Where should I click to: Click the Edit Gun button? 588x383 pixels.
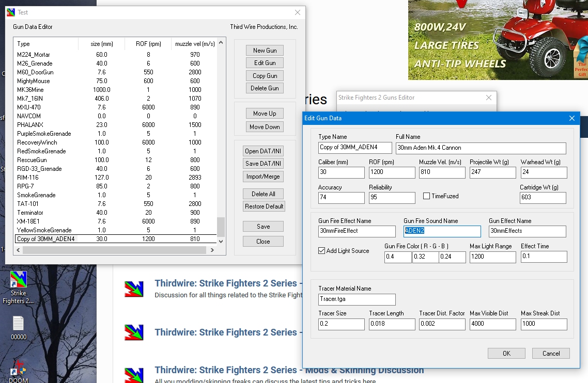tap(265, 62)
